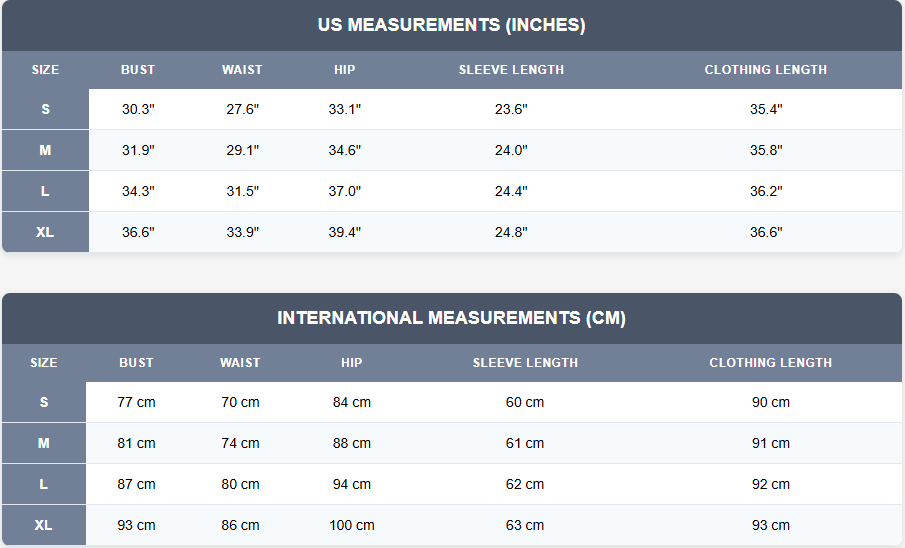Select the 24.8" sleeve length cell

coord(511,232)
